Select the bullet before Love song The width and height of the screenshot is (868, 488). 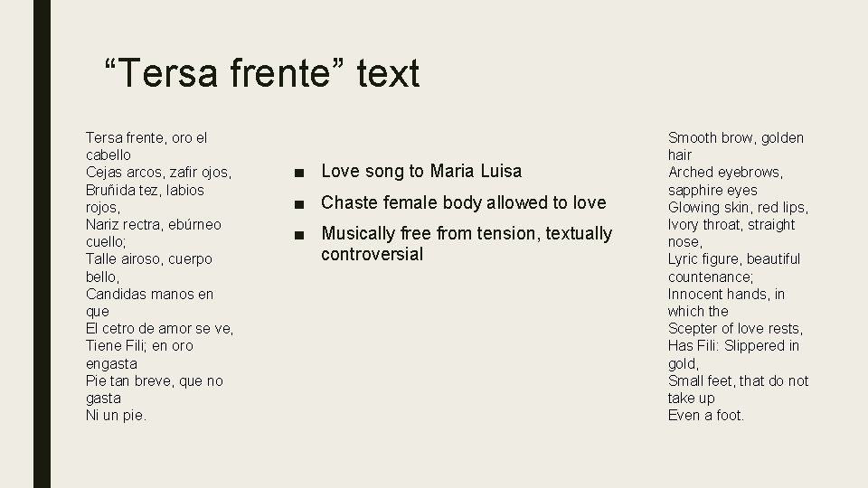coord(299,174)
